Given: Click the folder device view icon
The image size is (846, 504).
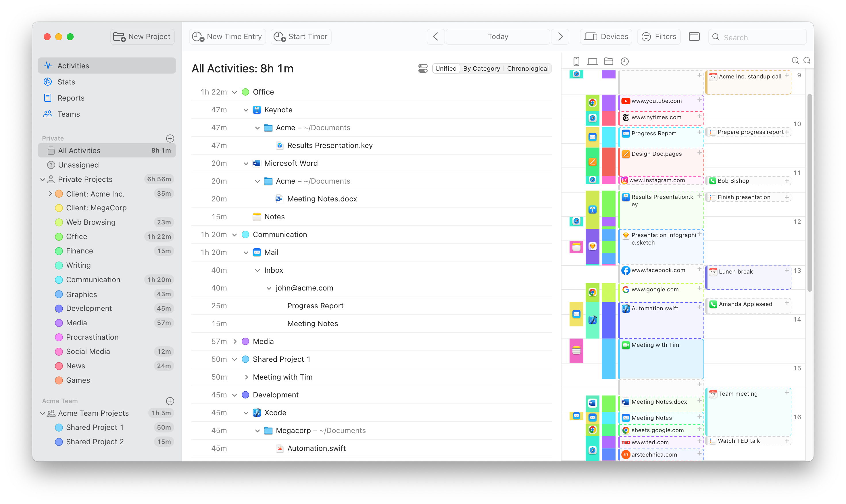Looking at the screenshot, I should (608, 61).
